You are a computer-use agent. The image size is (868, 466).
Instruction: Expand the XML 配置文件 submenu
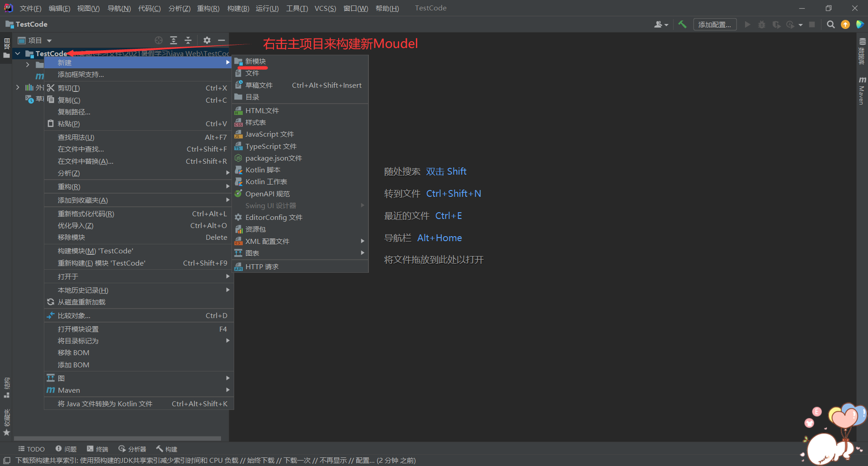[x=301, y=241]
